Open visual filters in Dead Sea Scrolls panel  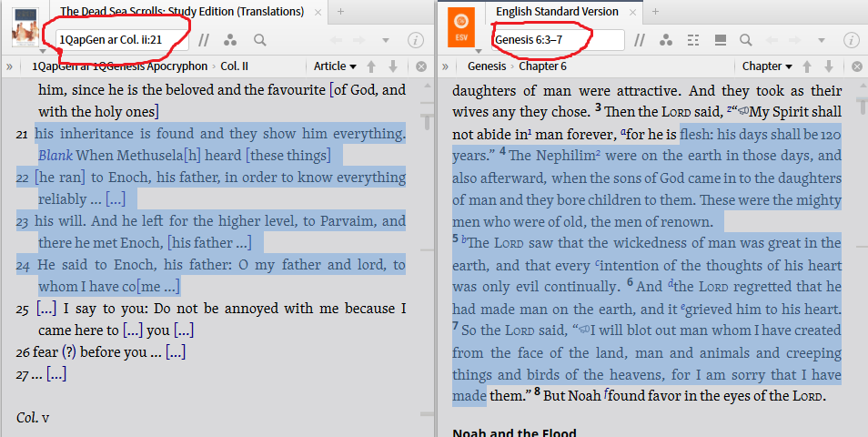(229, 40)
